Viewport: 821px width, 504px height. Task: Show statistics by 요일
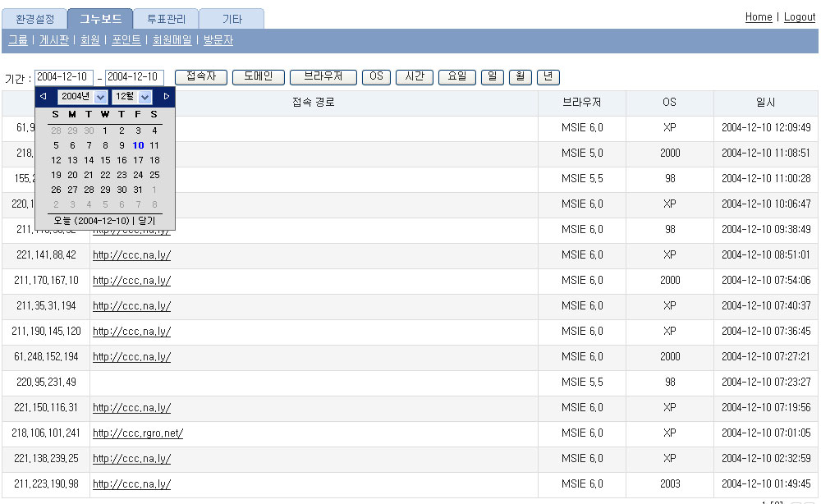[x=457, y=76]
